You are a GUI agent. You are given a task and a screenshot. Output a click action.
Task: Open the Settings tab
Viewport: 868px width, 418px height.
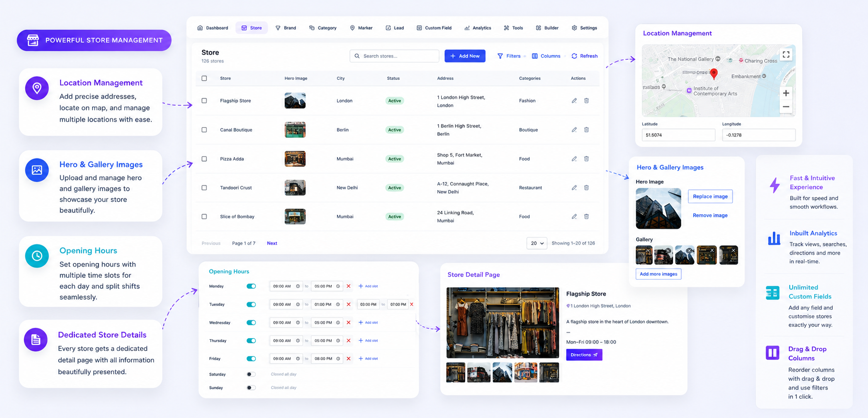point(584,28)
